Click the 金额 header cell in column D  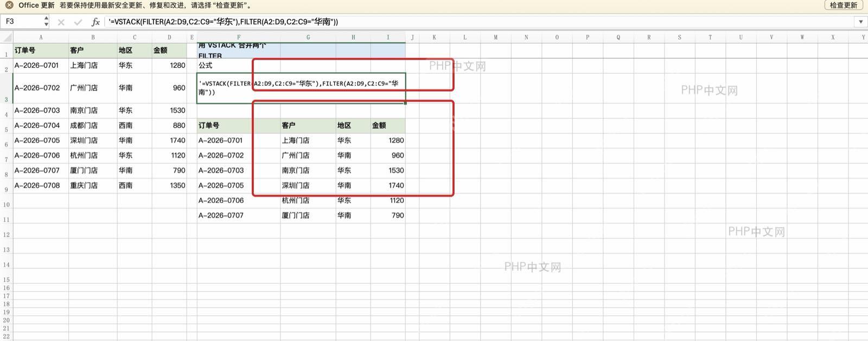pyautogui.click(x=169, y=50)
